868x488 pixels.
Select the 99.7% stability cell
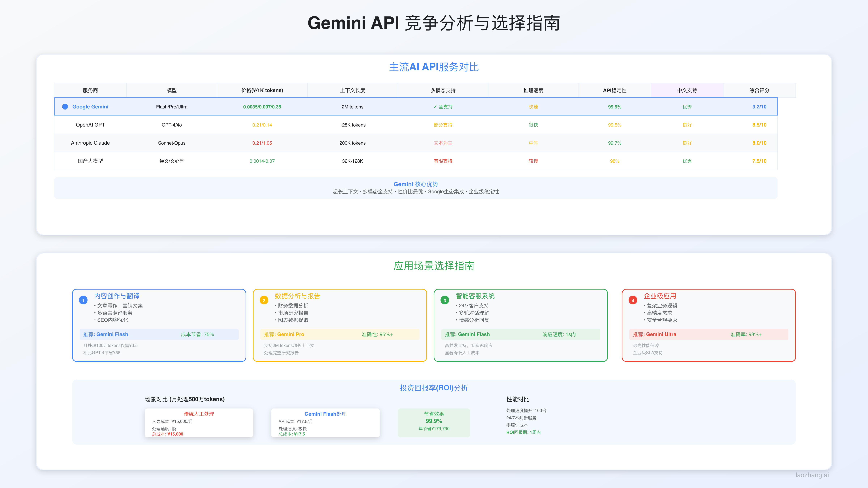pos(615,143)
